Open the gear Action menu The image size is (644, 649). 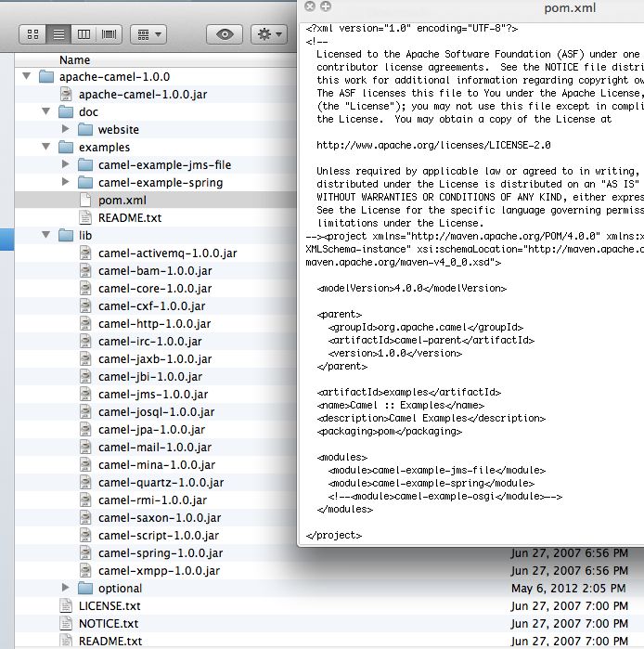click(x=269, y=34)
